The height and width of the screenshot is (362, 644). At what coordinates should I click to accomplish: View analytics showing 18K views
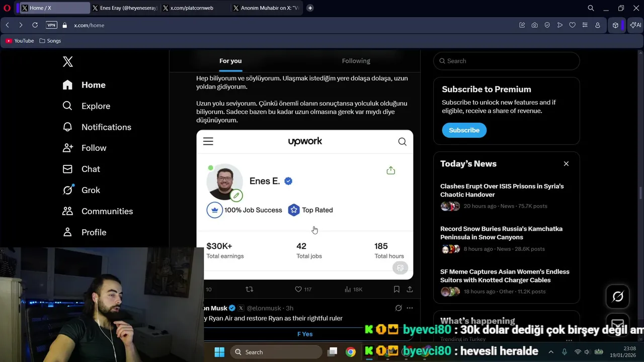point(353,289)
